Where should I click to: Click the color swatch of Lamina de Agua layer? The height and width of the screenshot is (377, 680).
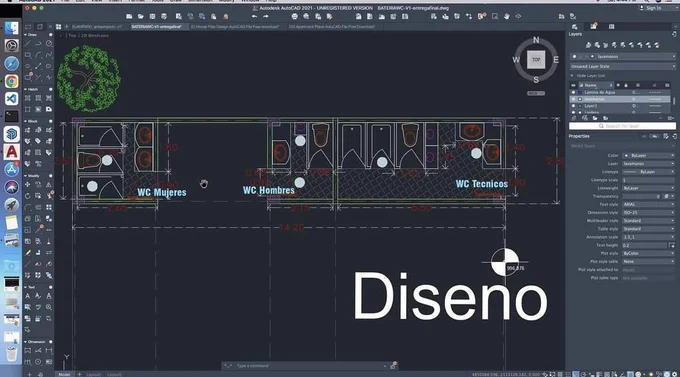tap(580, 92)
